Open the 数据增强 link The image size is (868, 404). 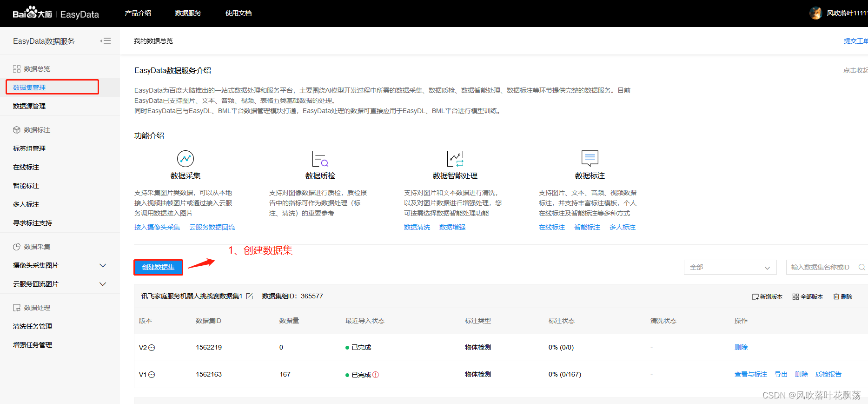pos(452,227)
